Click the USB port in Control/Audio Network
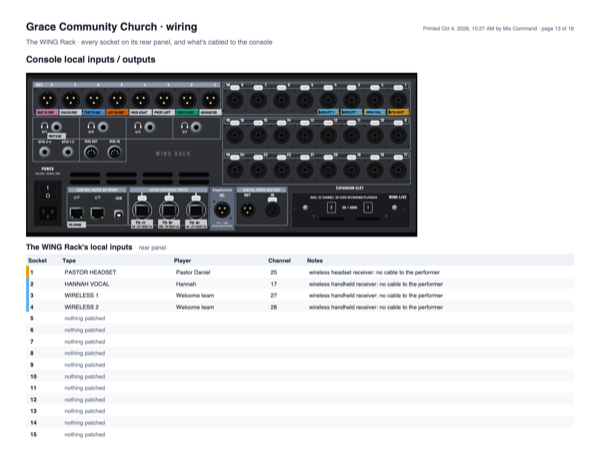 coord(119,214)
